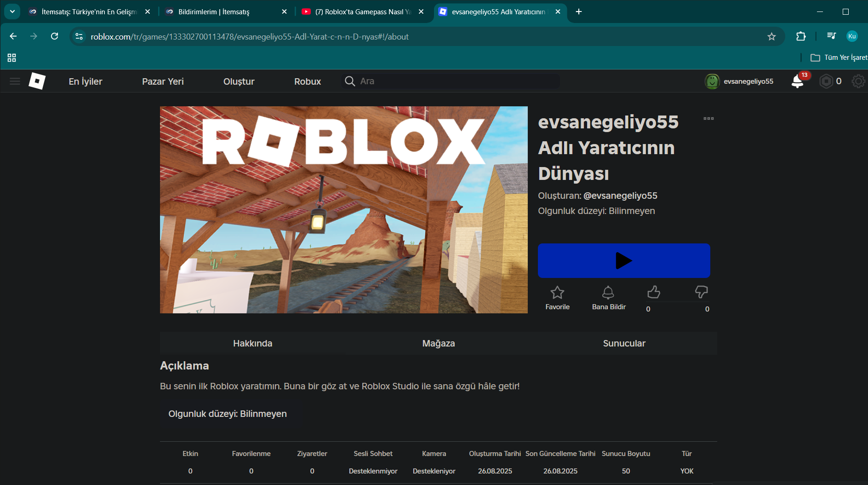This screenshot has height=485, width=868.
Task: Select the Sunucular tab
Action: [624, 343]
